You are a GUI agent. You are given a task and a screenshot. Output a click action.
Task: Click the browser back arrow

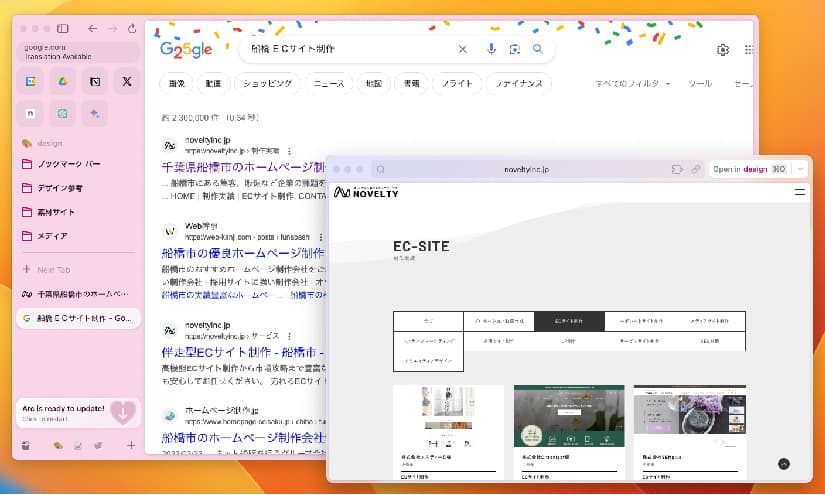[93, 29]
